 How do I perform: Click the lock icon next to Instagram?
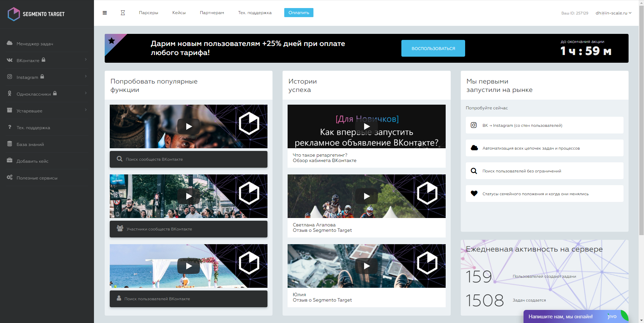(x=42, y=76)
